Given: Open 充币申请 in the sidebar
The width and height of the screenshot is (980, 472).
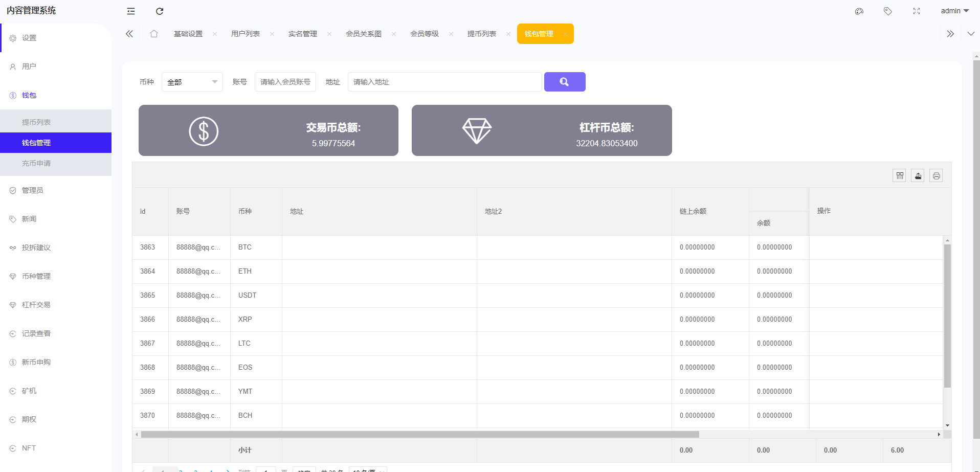Looking at the screenshot, I should (x=36, y=164).
